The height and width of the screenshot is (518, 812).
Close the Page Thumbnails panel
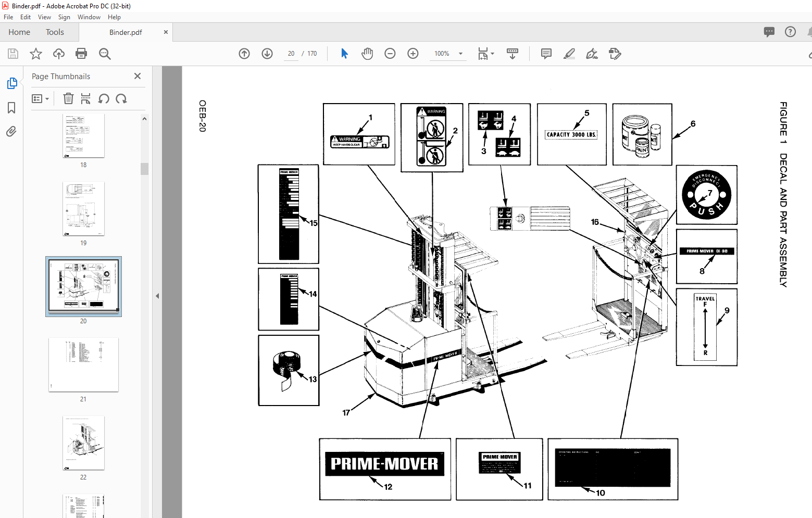[x=138, y=76]
